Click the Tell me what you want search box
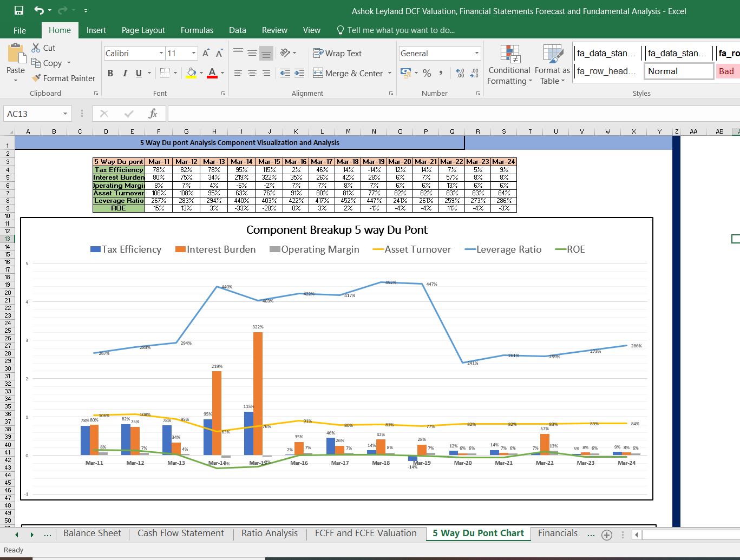 (396, 30)
